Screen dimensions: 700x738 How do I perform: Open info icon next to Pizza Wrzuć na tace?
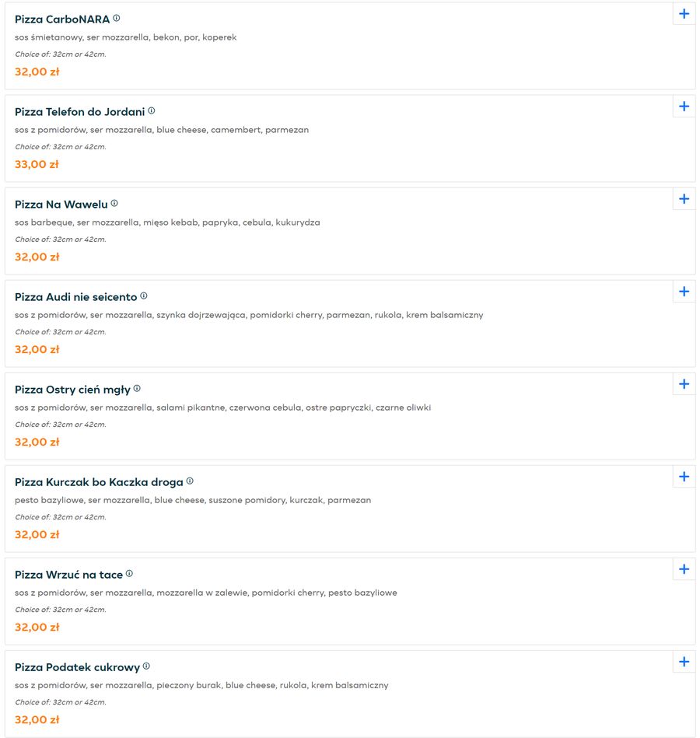coord(129,574)
